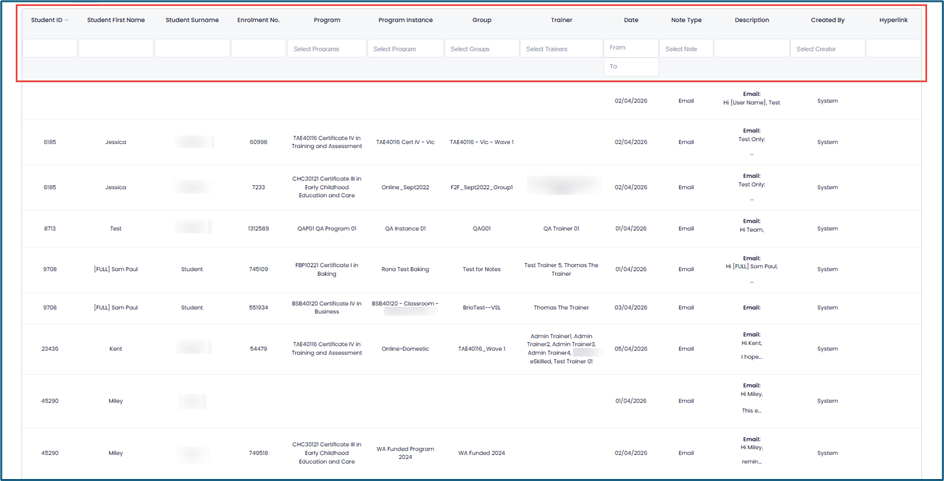Click student ID 8713 in the table
This screenshot has height=481, width=944.
pos(50,229)
